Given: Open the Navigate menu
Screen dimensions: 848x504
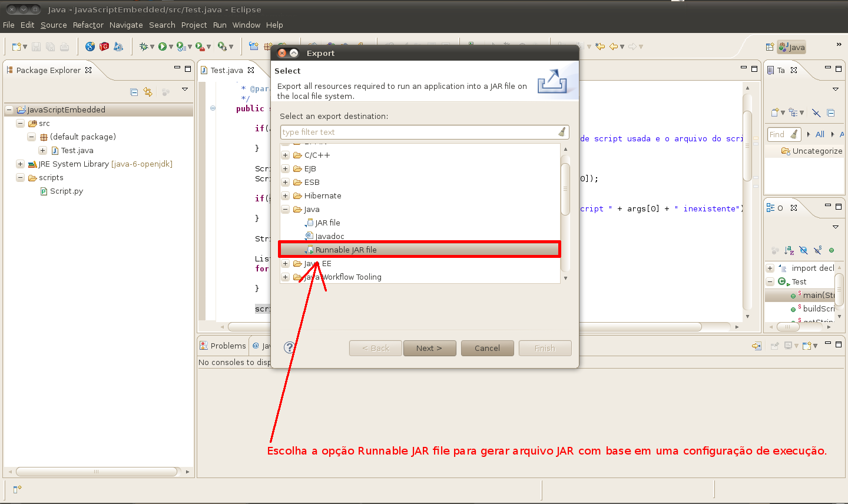Looking at the screenshot, I should [126, 25].
